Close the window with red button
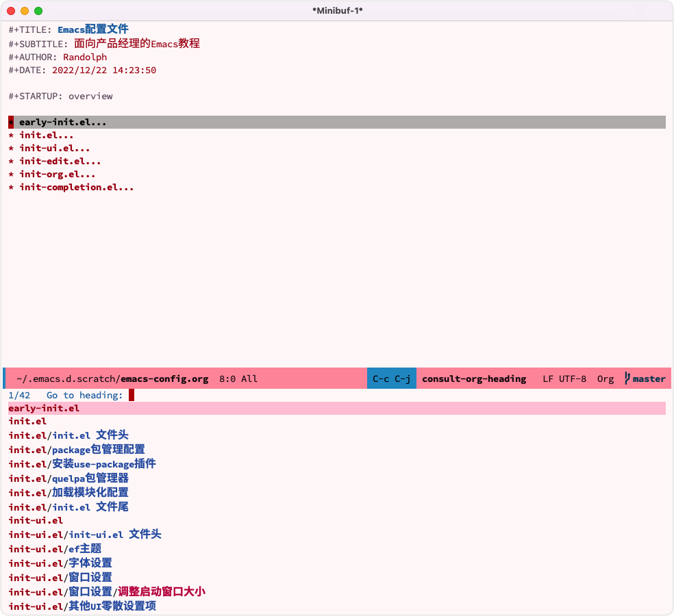The height and width of the screenshot is (616, 674). tap(11, 11)
